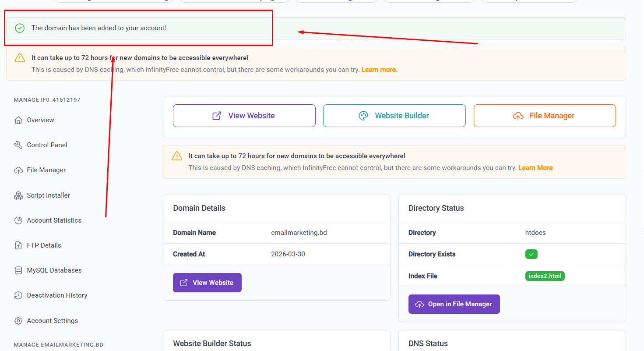Select the MySQL Databases database icon
644x351 pixels.
18,270
